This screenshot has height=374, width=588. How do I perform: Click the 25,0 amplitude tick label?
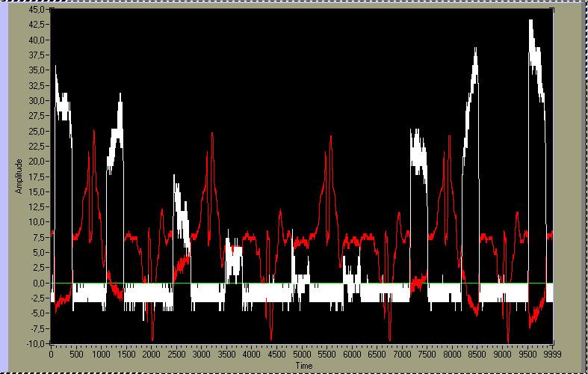(37, 131)
